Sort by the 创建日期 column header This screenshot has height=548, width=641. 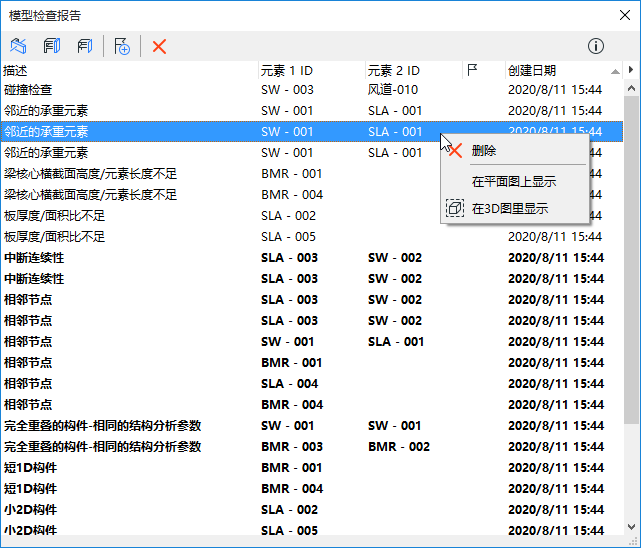[564, 70]
